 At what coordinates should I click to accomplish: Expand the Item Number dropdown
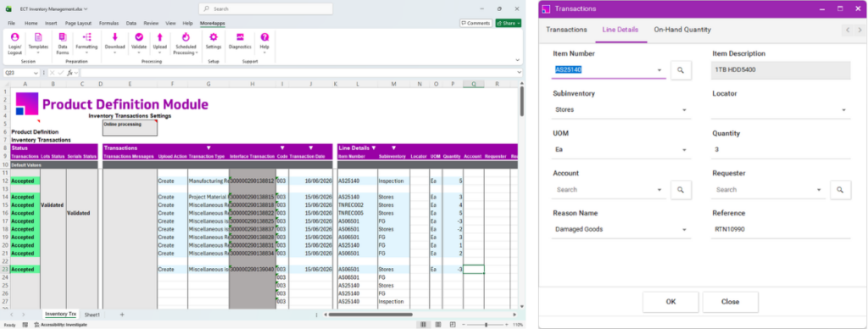pos(659,70)
